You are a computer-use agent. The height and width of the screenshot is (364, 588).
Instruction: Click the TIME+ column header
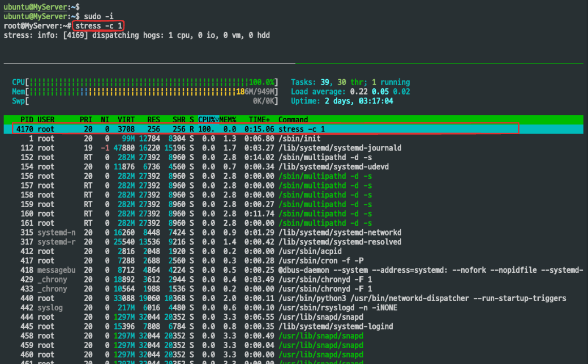point(259,119)
